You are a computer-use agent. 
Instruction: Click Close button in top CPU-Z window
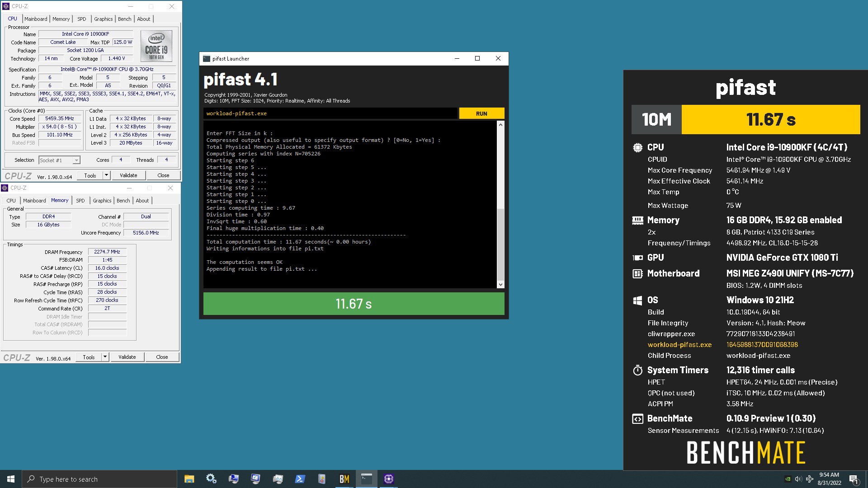tap(163, 175)
